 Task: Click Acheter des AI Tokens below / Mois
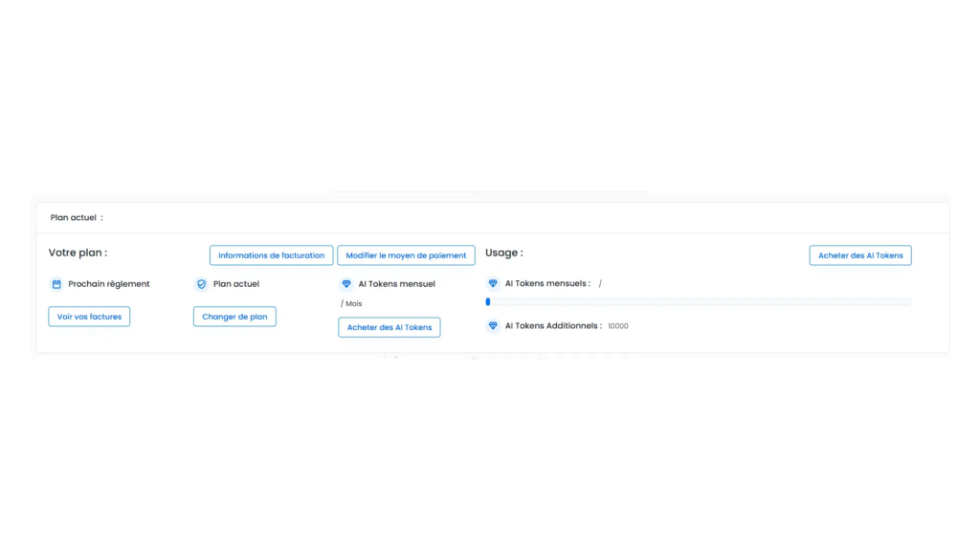pyautogui.click(x=389, y=327)
